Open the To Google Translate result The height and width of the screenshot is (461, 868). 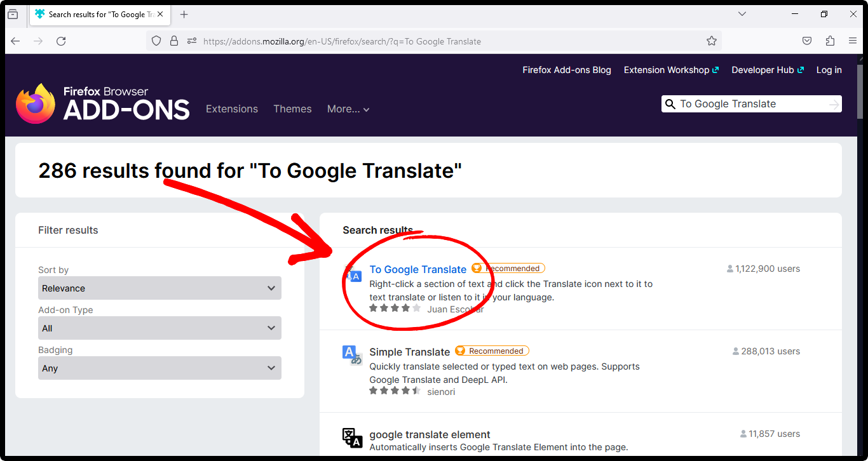(418, 269)
